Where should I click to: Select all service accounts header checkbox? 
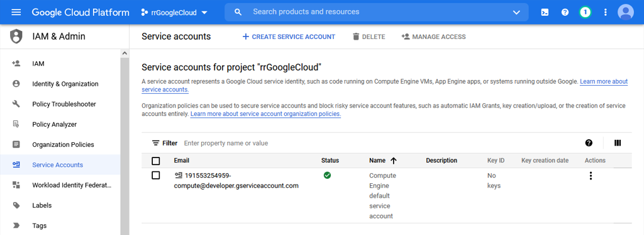(156, 161)
